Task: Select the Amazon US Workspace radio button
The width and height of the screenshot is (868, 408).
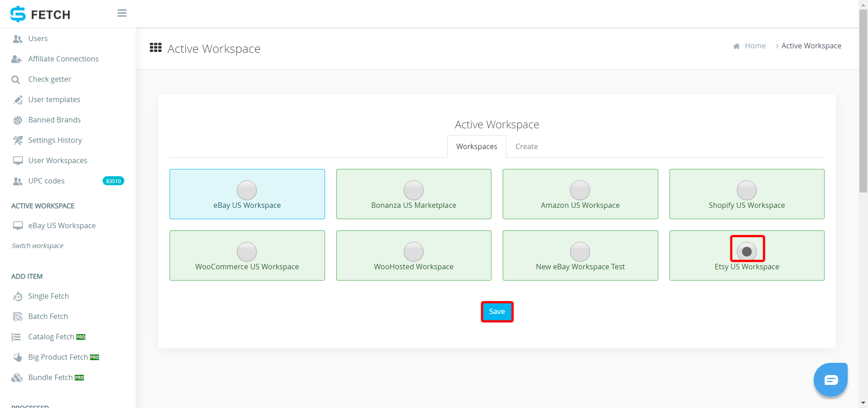Action: [580, 190]
